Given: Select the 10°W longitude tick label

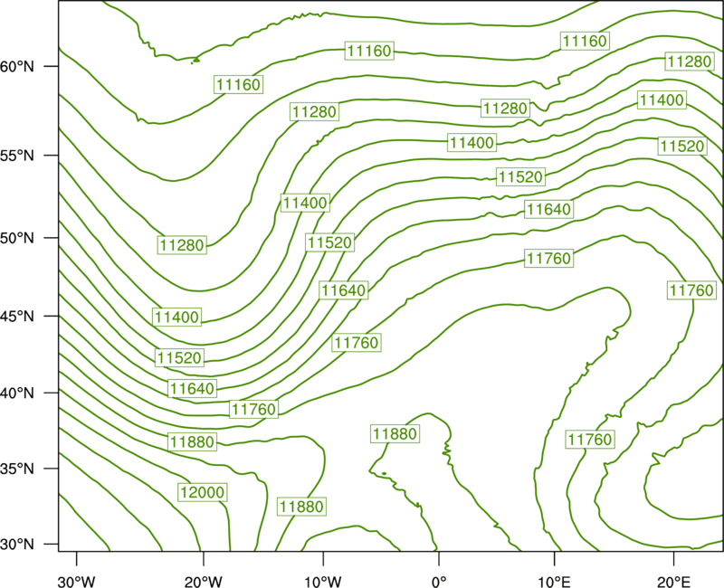Looking at the screenshot, I should 323,582.
